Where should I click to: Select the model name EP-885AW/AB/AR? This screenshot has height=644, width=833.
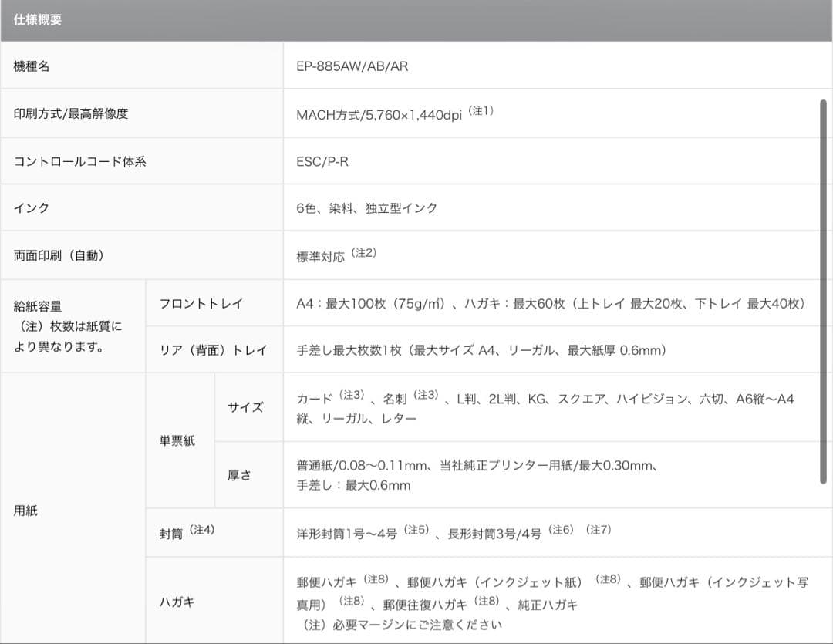click(352, 66)
